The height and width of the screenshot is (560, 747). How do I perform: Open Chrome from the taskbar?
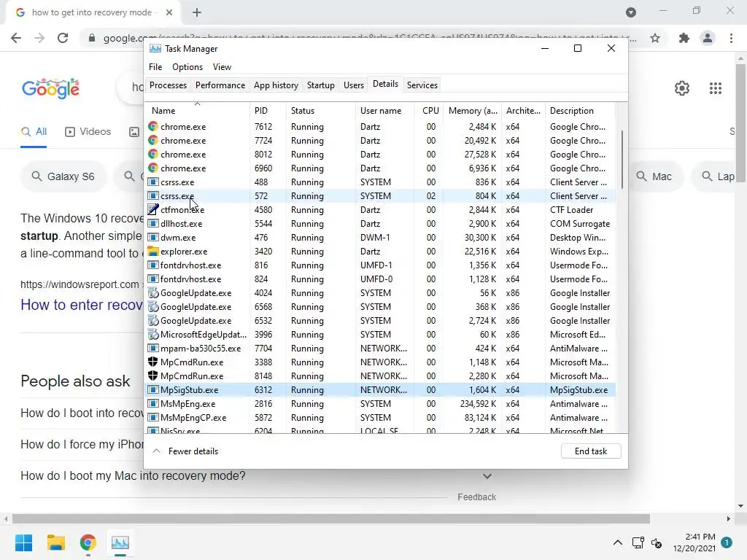pos(88,542)
